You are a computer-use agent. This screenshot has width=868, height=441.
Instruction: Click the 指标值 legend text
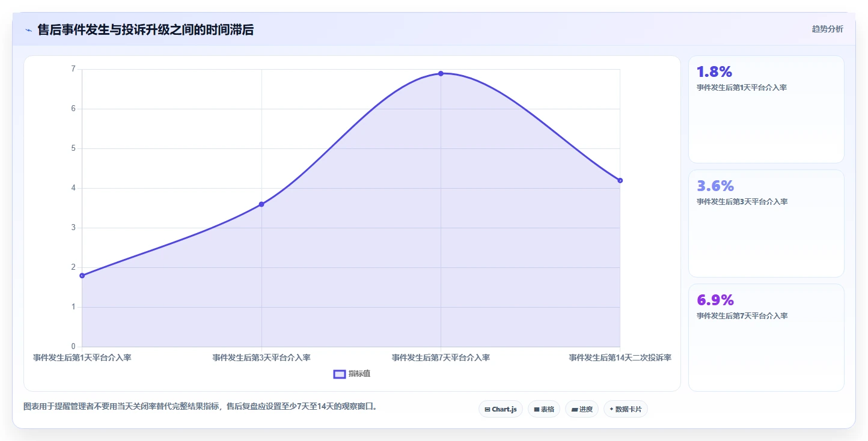point(359,374)
